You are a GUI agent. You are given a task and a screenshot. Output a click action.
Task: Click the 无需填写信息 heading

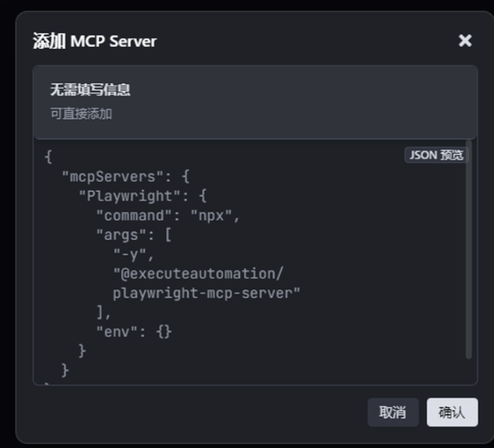point(90,90)
